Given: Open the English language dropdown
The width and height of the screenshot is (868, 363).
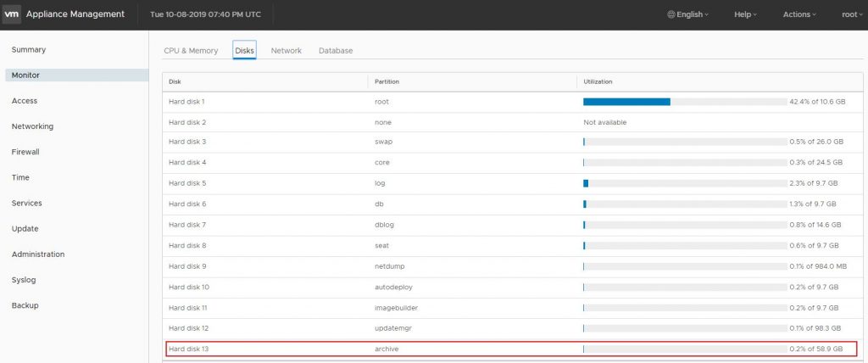Looking at the screenshot, I should (687, 14).
